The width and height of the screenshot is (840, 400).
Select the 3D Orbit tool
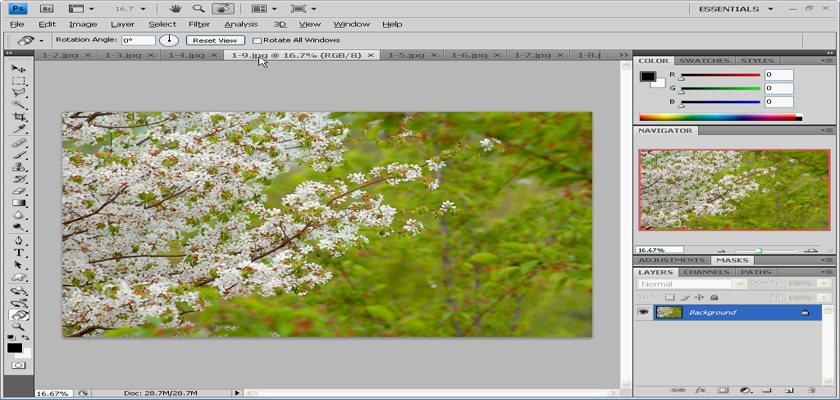(19, 303)
